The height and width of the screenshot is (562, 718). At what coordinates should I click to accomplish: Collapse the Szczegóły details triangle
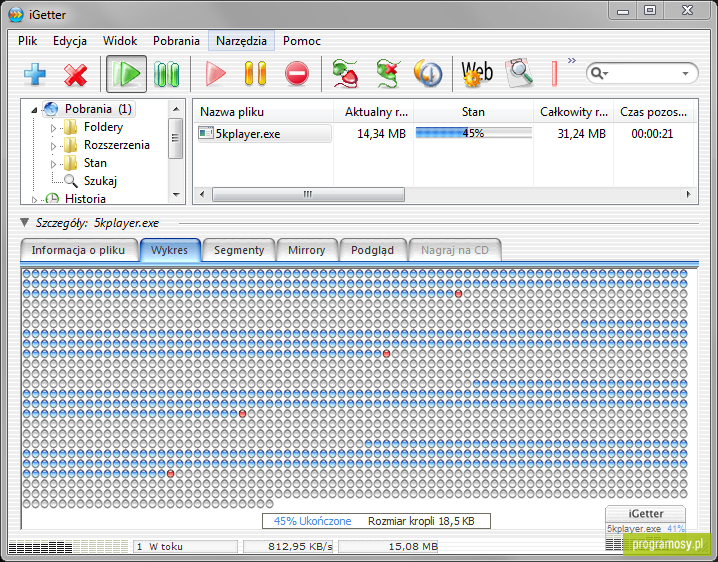(x=24, y=223)
